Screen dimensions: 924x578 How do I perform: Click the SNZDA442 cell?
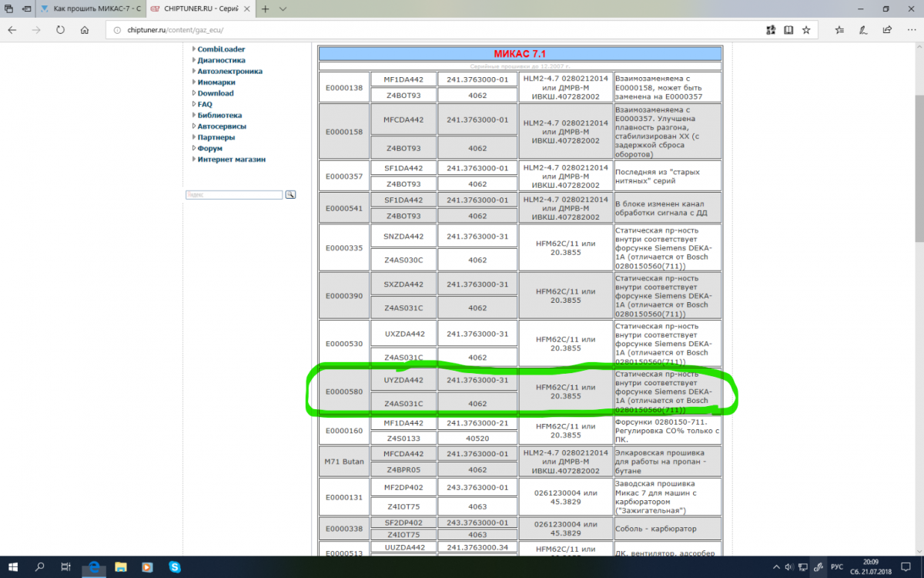point(403,237)
